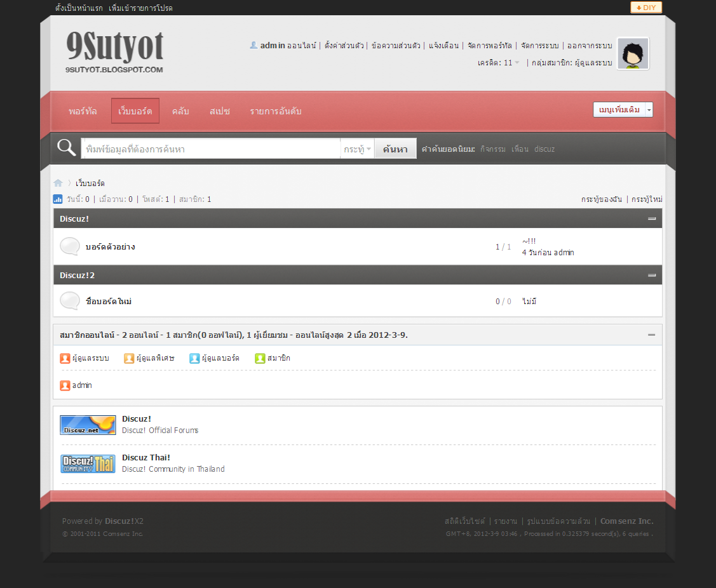Screen dimensions: 716x588
Task: Click popular search term กิจกรรม
Action: [493, 149]
